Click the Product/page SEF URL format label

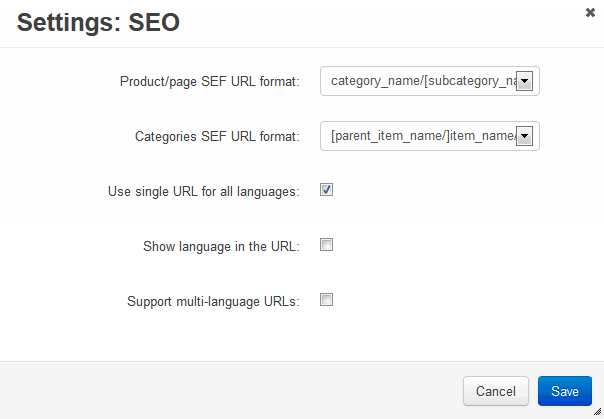(x=210, y=82)
